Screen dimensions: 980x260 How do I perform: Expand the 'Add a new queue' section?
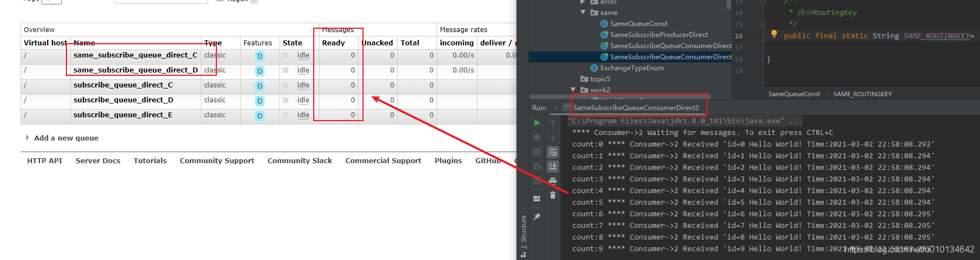(28, 138)
